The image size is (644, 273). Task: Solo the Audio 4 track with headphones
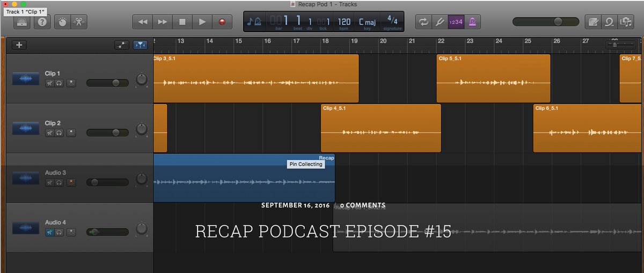click(58, 232)
